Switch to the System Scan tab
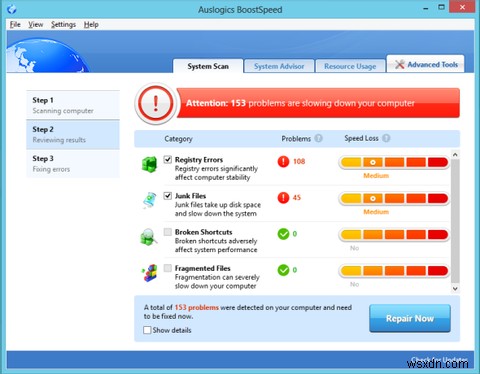This screenshot has height=374, width=480. pos(208,66)
